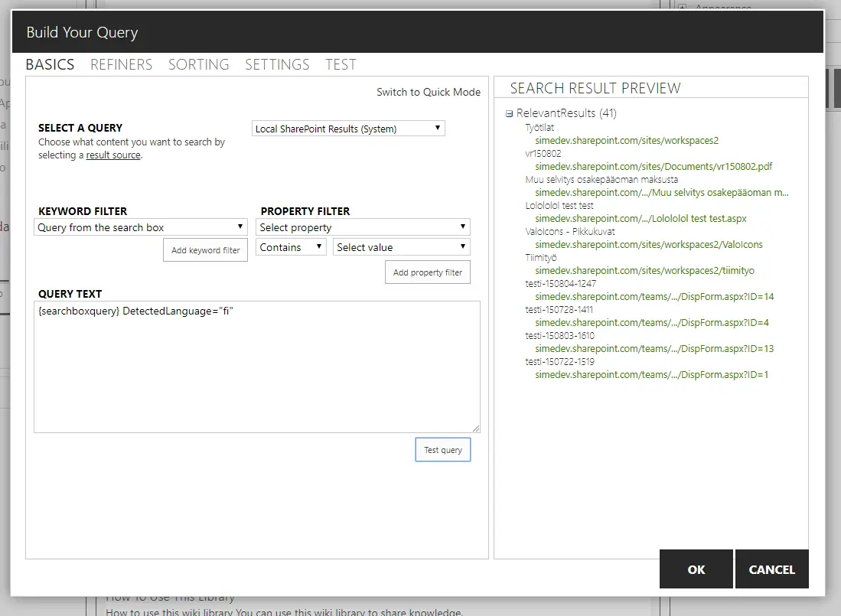Open the Select property dropdown
Viewport: 841px width, 616px height.
(x=363, y=227)
